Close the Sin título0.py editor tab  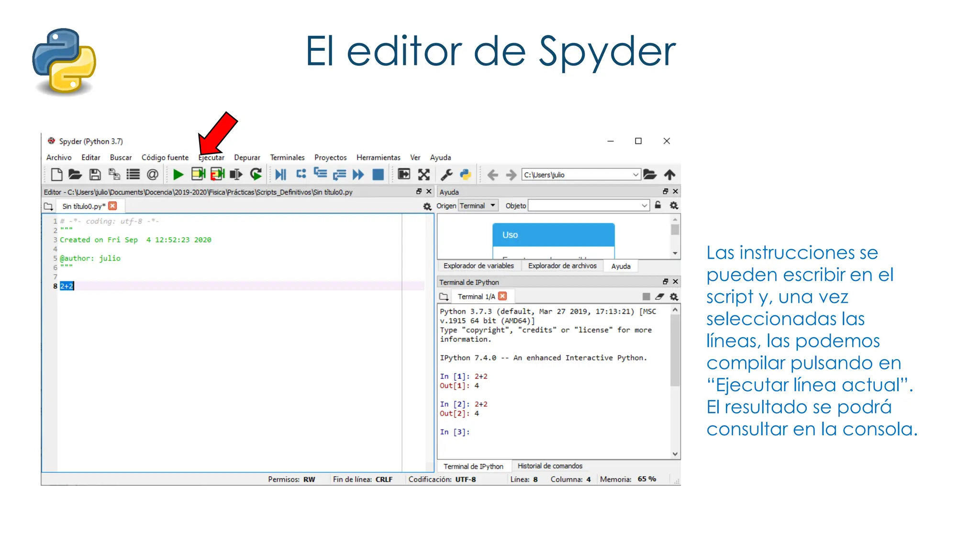112,206
